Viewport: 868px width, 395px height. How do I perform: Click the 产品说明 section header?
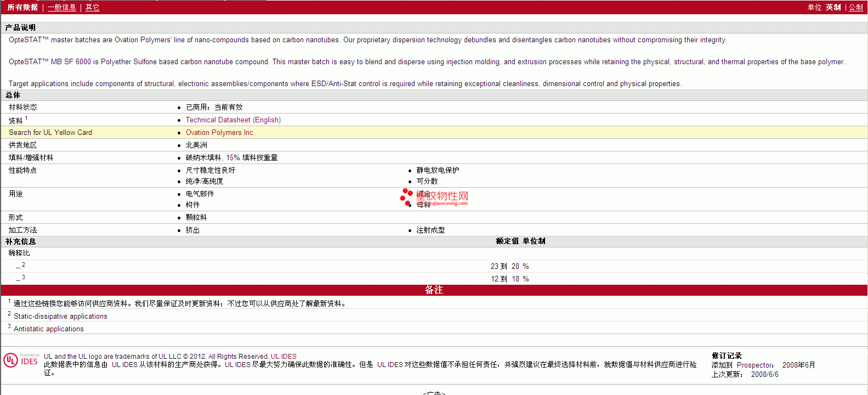pyautogui.click(x=20, y=27)
